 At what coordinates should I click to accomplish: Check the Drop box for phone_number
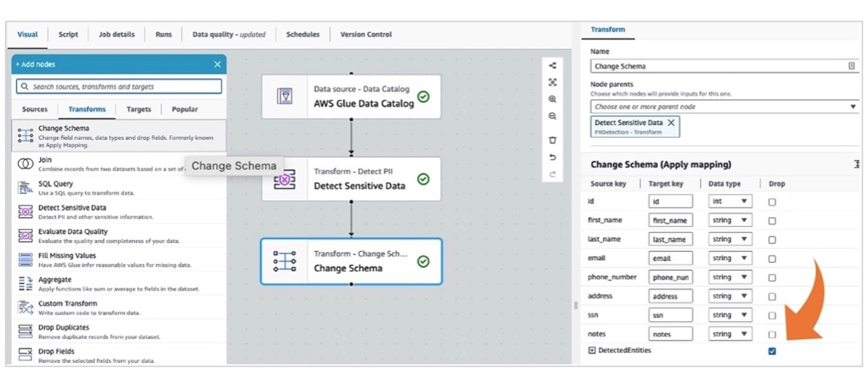tap(772, 278)
